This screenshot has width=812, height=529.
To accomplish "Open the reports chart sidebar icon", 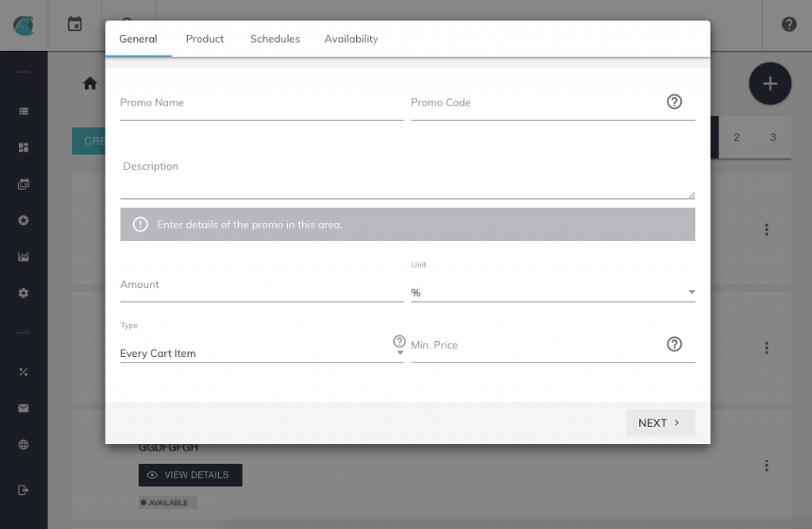I will coord(23,256).
